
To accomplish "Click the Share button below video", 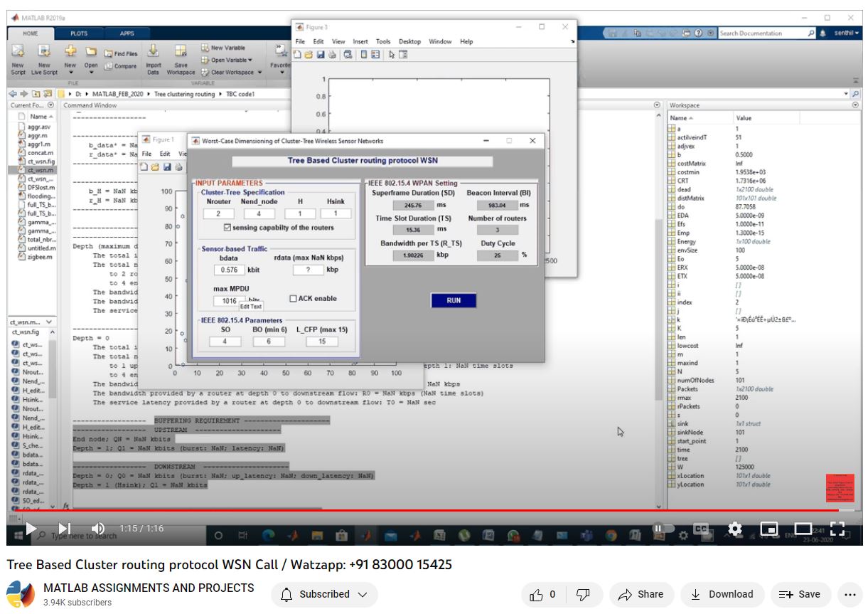I will (x=641, y=594).
